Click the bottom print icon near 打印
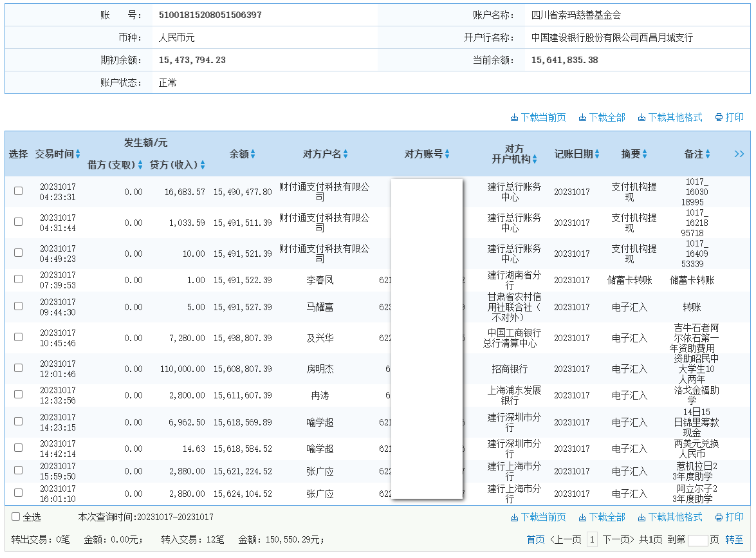This screenshot has height=558, width=756. [718, 517]
